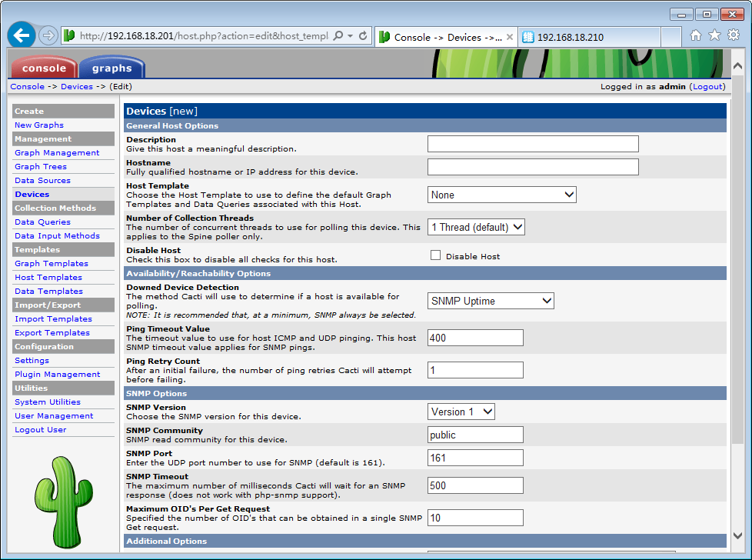Open Graph Trees in sidebar
This screenshot has height=560, width=752.
click(x=41, y=166)
